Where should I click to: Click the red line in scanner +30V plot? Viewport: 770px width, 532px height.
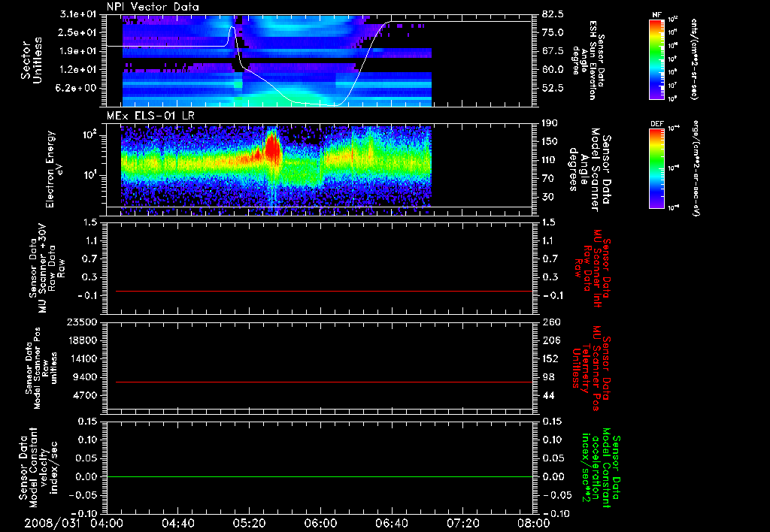pos(324,291)
